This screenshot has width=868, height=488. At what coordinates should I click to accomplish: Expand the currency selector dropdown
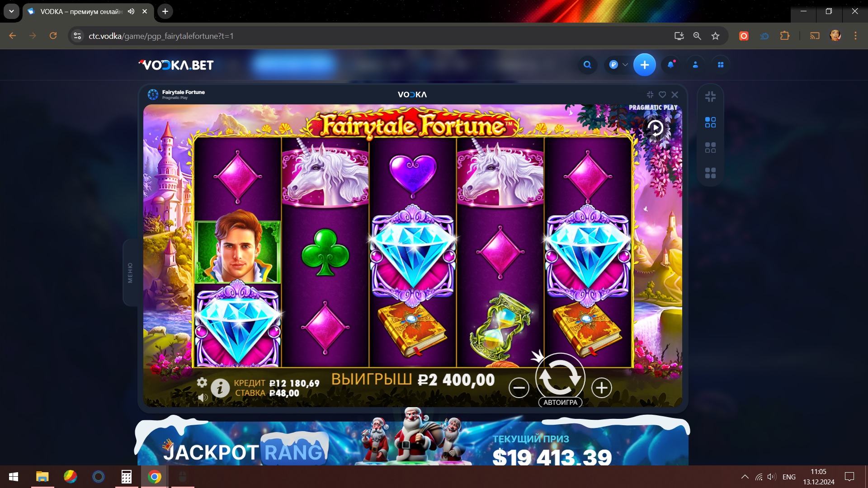(618, 65)
